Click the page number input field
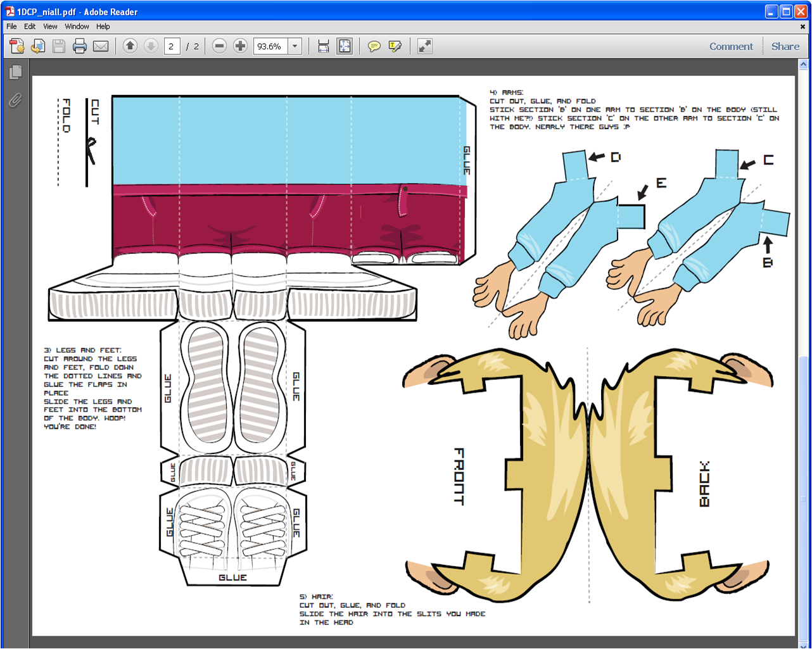The width and height of the screenshot is (812, 649). pyautogui.click(x=172, y=46)
